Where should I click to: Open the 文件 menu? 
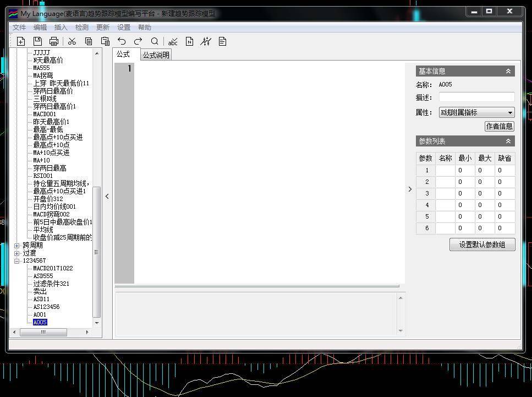(x=19, y=28)
